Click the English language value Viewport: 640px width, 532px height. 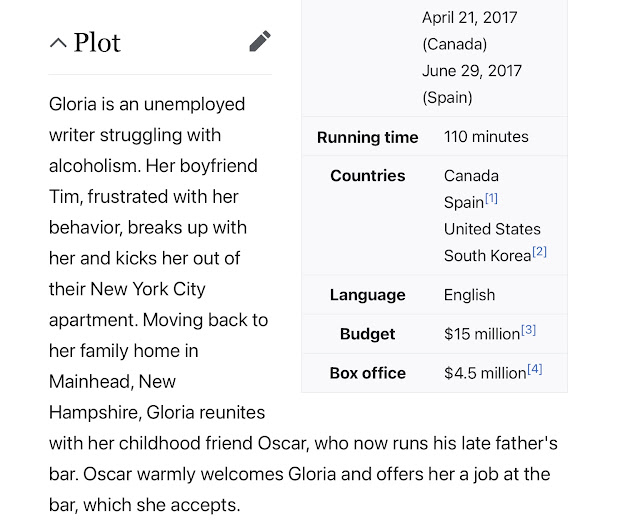click(x=469, y=295)
